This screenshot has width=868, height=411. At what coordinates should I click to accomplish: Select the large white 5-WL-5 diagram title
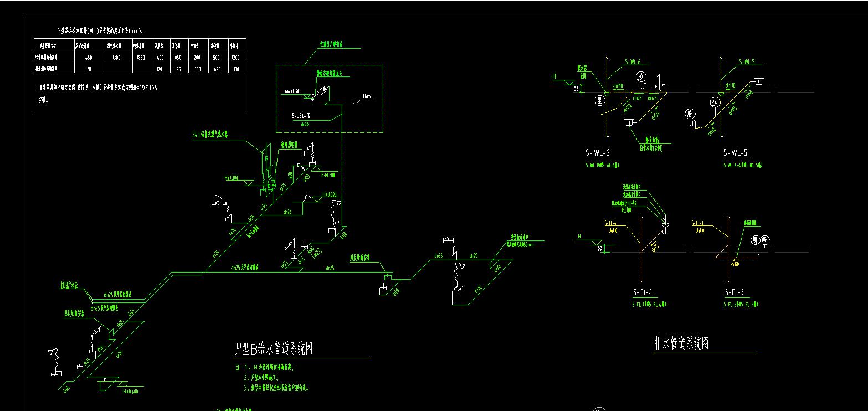[736, 153]
